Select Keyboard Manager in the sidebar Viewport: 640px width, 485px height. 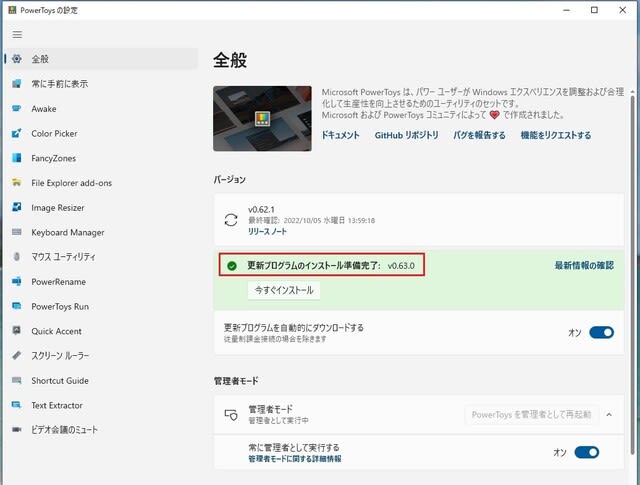101,232
